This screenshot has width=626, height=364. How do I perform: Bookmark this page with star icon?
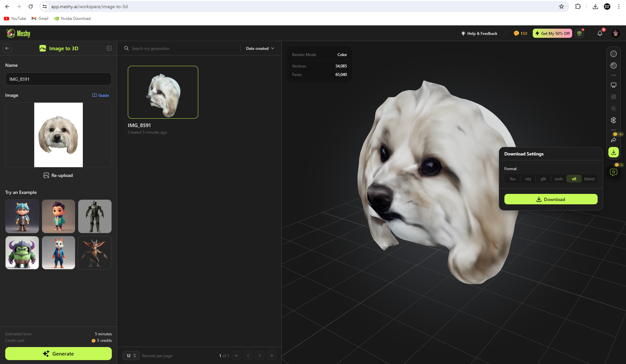[561, 7]
